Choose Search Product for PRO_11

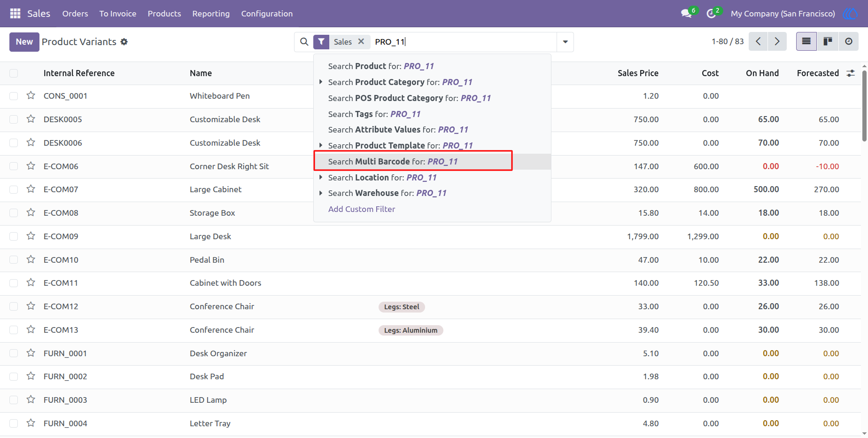tap(432, 66)
